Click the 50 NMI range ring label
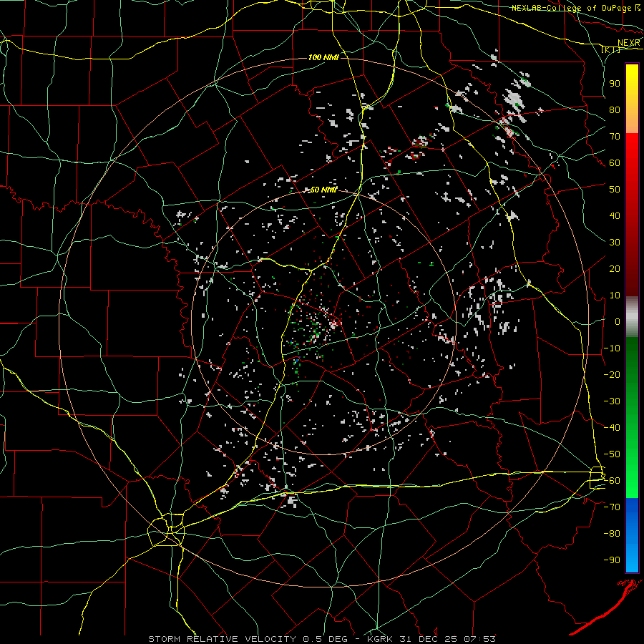 (x=323, y=190)
